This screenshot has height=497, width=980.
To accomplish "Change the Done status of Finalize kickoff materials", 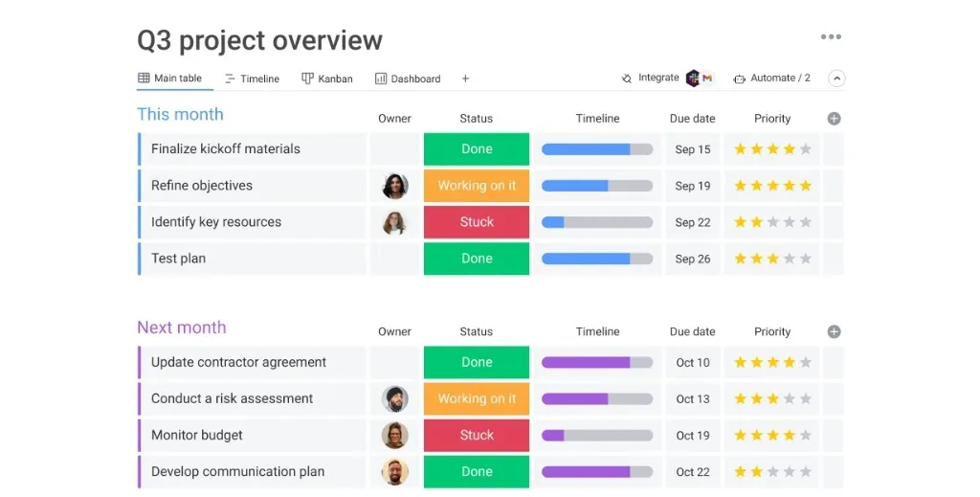I will point(477,148).
